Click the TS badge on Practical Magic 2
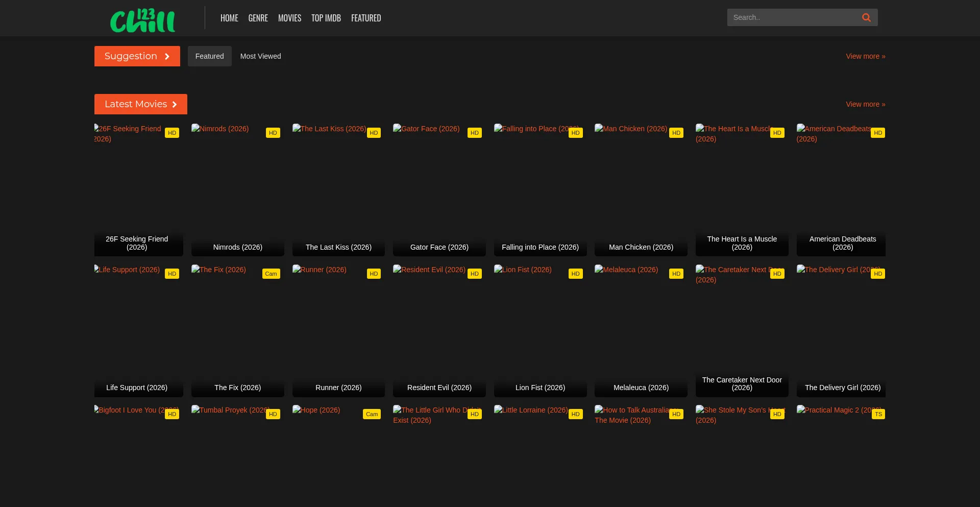980x507 pixels. pyautogui.click(x=878, y=414)
